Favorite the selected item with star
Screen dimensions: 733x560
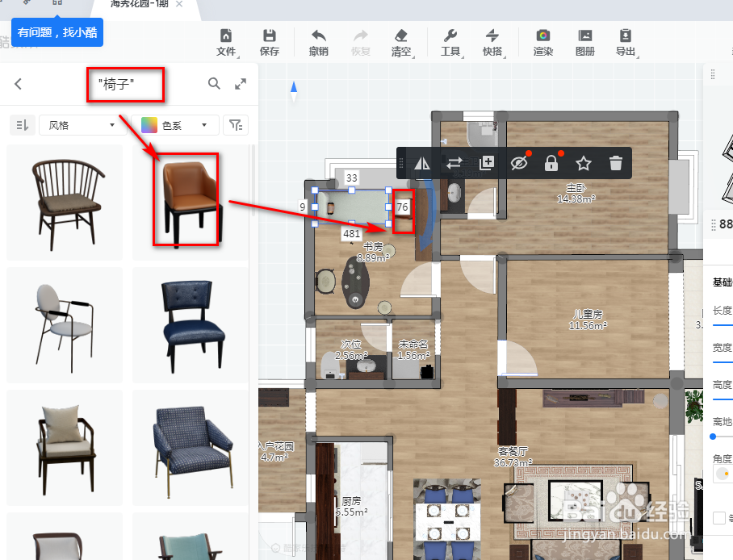584,163
